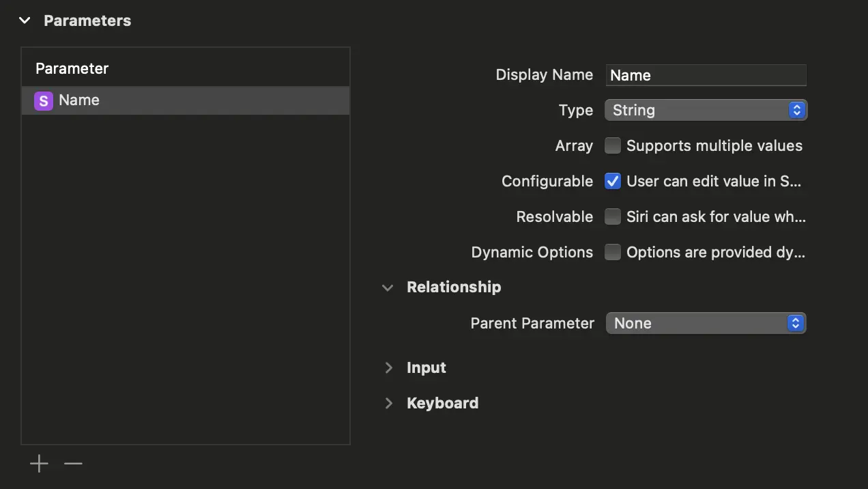Image resolution: width=868 pixels, height=489 pixels.
Task: Enable Supports multiple values checkbox
Action: coord(613,145)
